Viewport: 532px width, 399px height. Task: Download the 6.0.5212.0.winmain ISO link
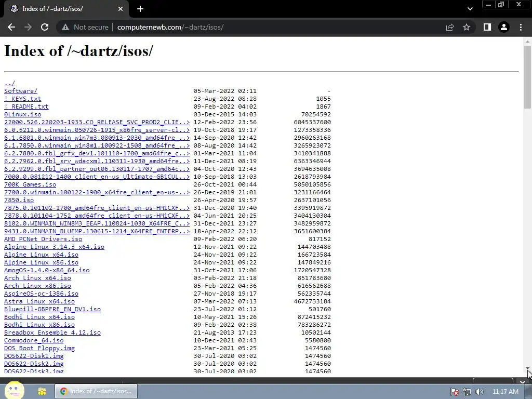tap(97, 130)
